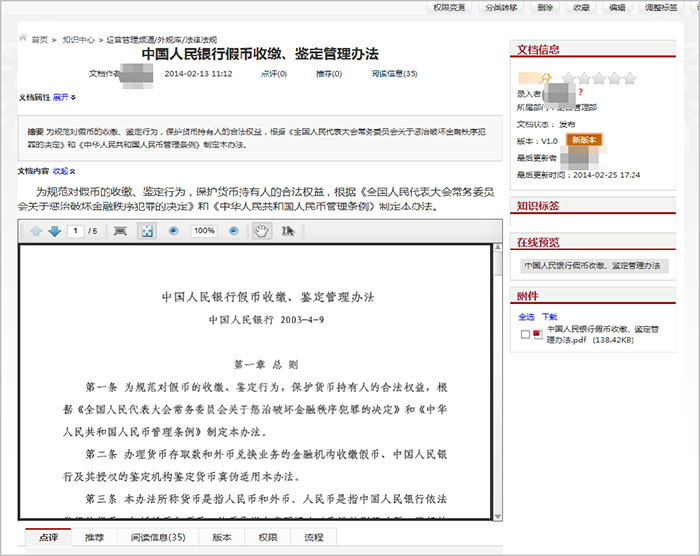Image resolution: width=700 pixels, height=556 pixels.
Task: Open the 首页 breadcrumb link
Action: [39, 40]
